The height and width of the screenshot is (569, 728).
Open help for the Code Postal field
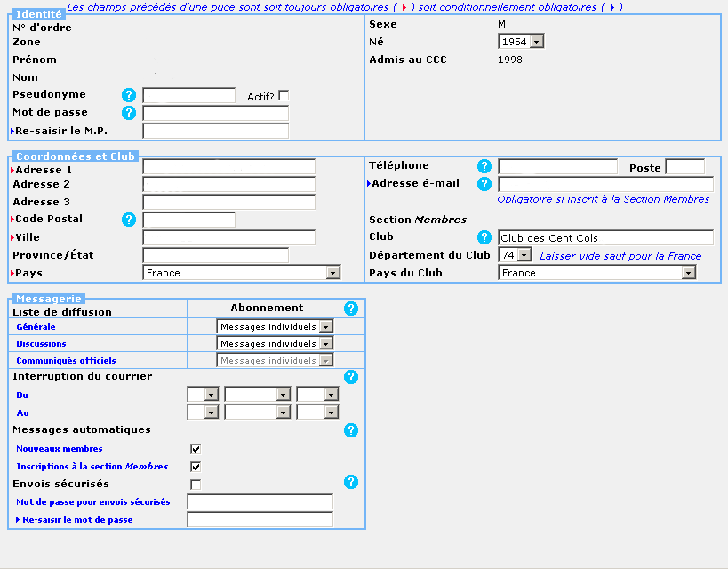click(x=129, y=220)
